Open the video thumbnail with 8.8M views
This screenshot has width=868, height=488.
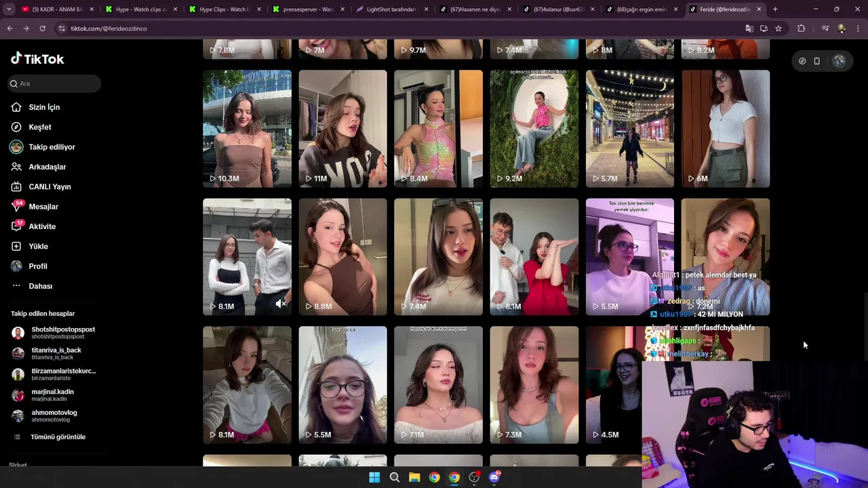click(x=342, y=257)
